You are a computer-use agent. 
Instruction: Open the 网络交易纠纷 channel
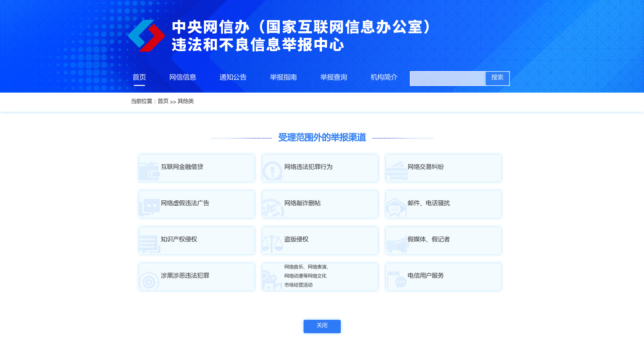443,168
